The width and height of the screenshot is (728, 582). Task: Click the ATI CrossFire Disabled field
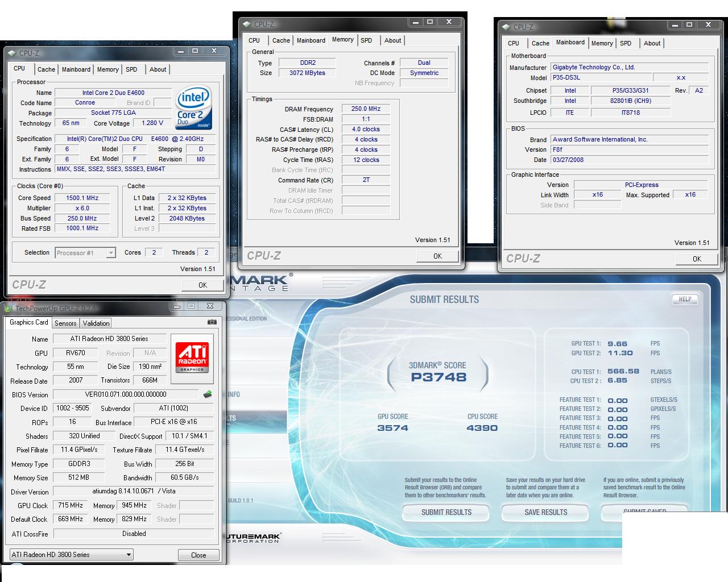[x=134, y=534]
